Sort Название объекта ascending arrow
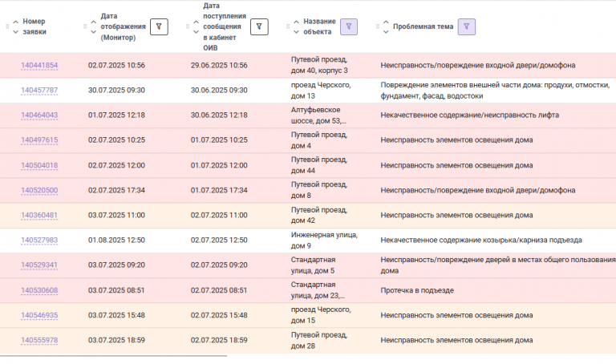Screen dimensions: 616x364 click(x=296, y=22)
